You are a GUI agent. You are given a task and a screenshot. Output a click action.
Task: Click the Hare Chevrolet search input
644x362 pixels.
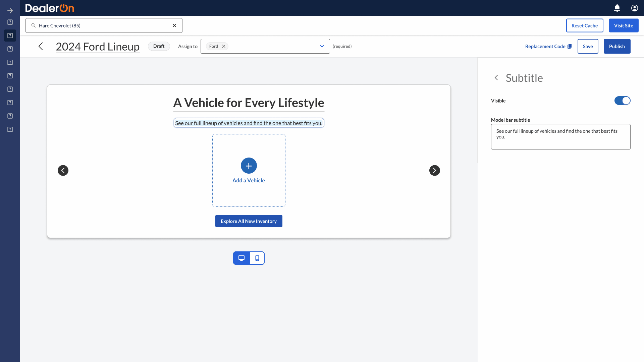point(104,25)
